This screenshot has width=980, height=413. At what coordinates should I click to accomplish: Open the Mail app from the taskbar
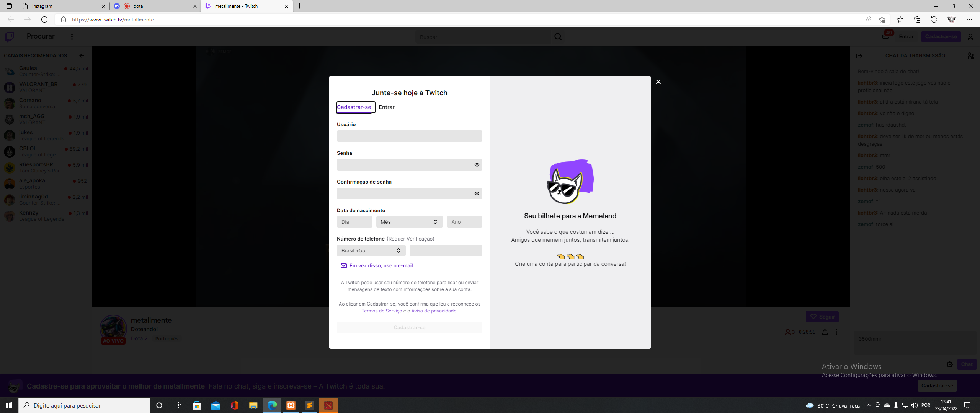[x=216, y=405]
